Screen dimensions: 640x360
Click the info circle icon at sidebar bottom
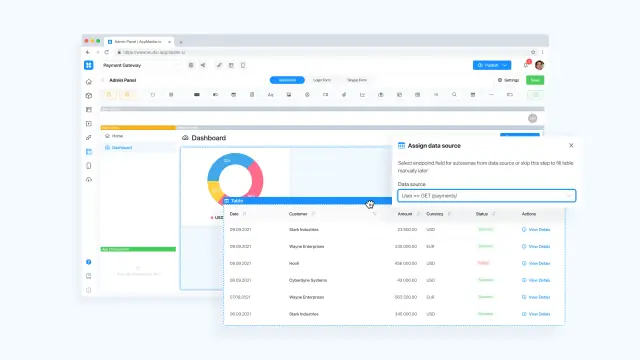click(x=89, y=290)
